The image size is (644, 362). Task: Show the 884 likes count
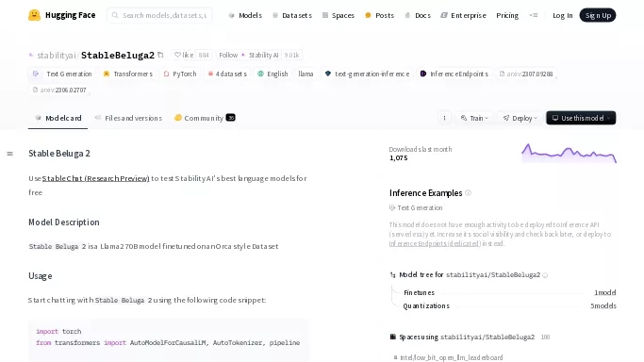204,55
